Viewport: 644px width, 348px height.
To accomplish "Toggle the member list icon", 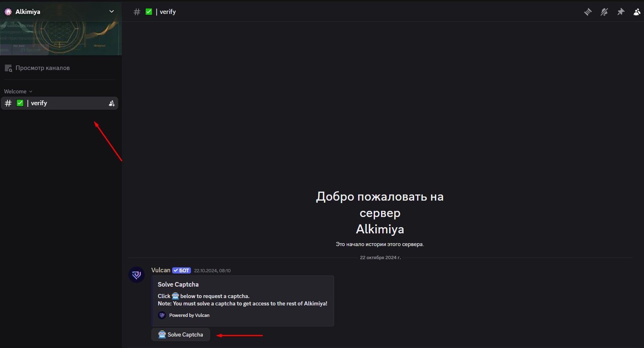I will pos(637,12).
